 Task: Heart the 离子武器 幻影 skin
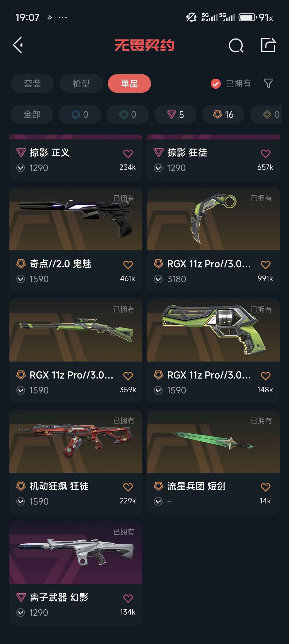click(128, 598)
